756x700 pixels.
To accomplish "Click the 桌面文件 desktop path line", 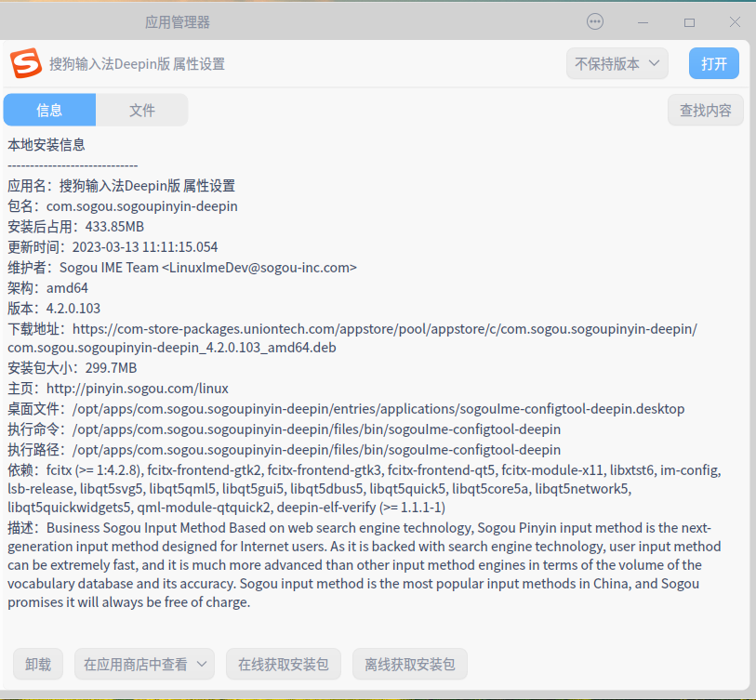I will coord(346,409).
